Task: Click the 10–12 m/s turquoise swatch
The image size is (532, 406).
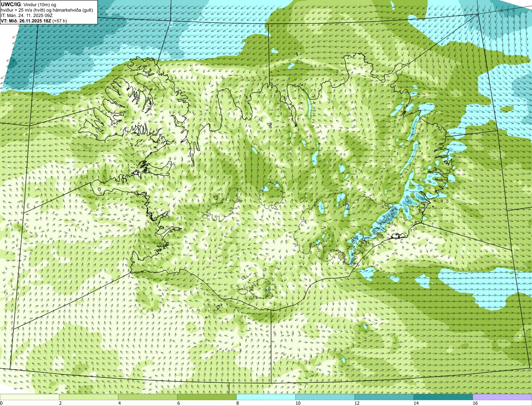Action: [x=325, y=397]
